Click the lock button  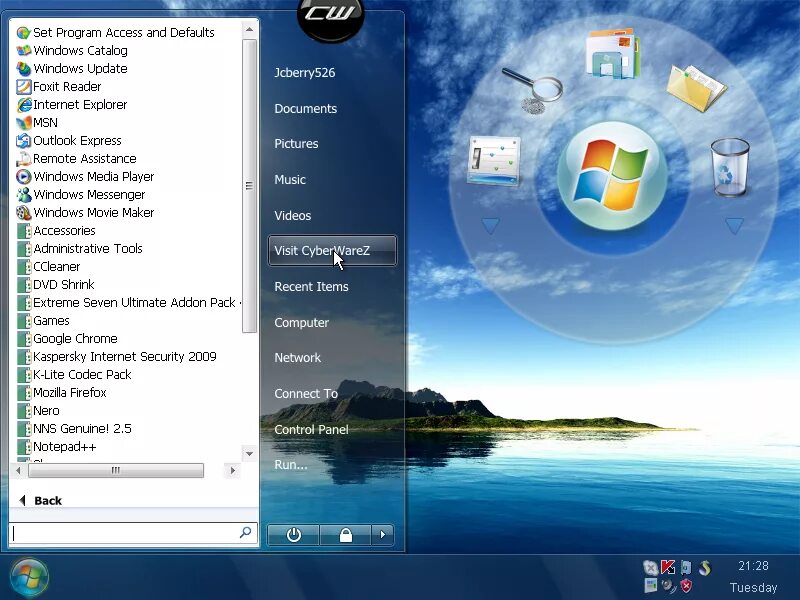(x=345, y=535)
